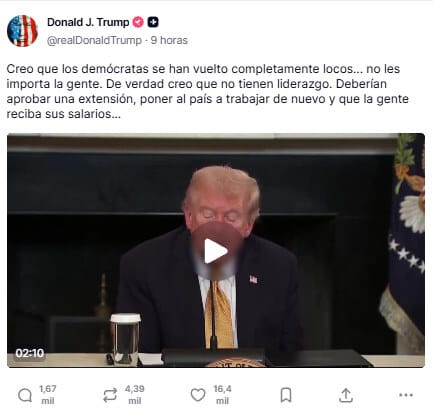Screen dimensions: 433x413
Task: Open the embedded video thumbnail
Action: (x=216, y=250)
